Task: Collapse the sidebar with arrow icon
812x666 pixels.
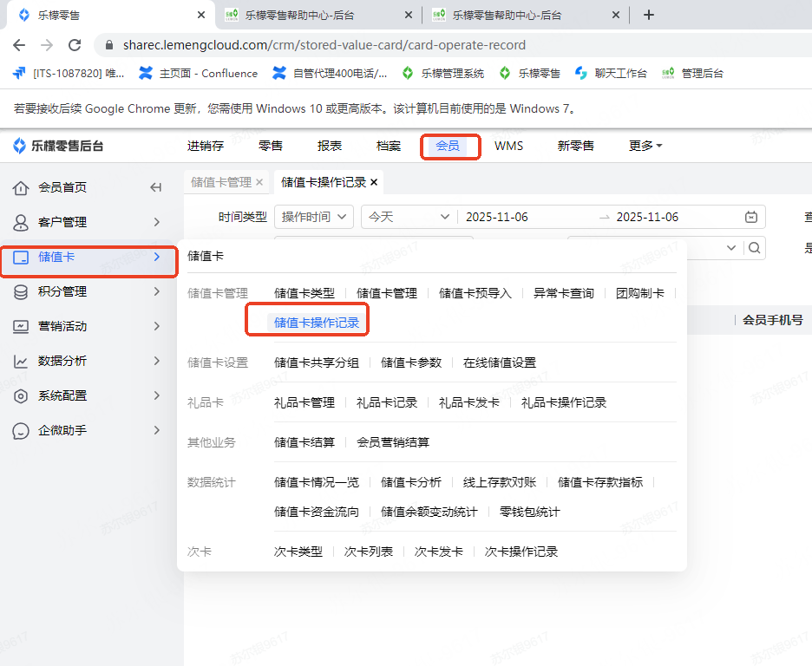Action: (155, 187)
